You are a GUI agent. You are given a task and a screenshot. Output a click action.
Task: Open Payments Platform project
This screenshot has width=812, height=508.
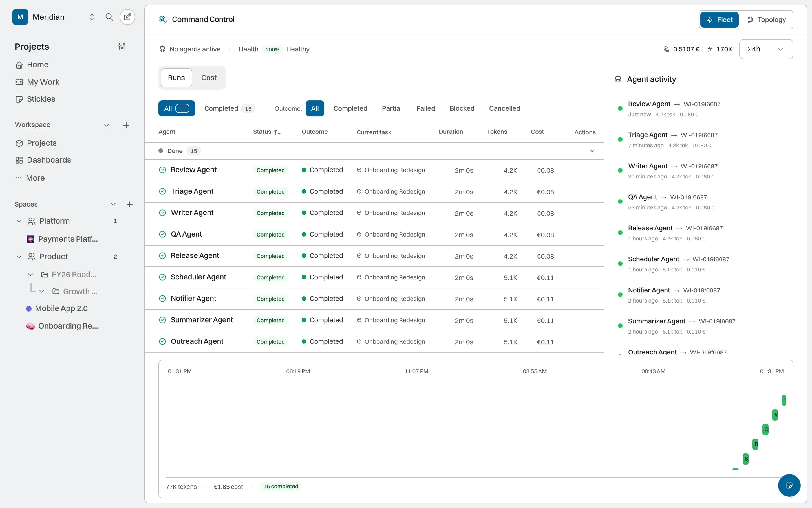(x=62, y=239)
